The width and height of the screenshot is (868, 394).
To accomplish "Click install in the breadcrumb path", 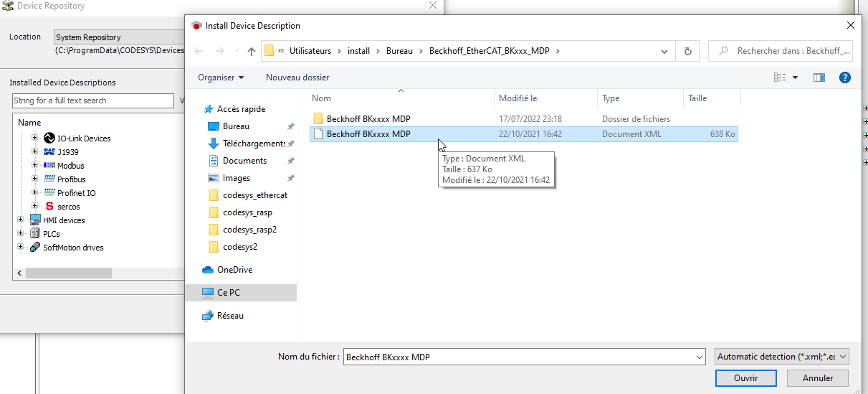I will tap(359, 51).
